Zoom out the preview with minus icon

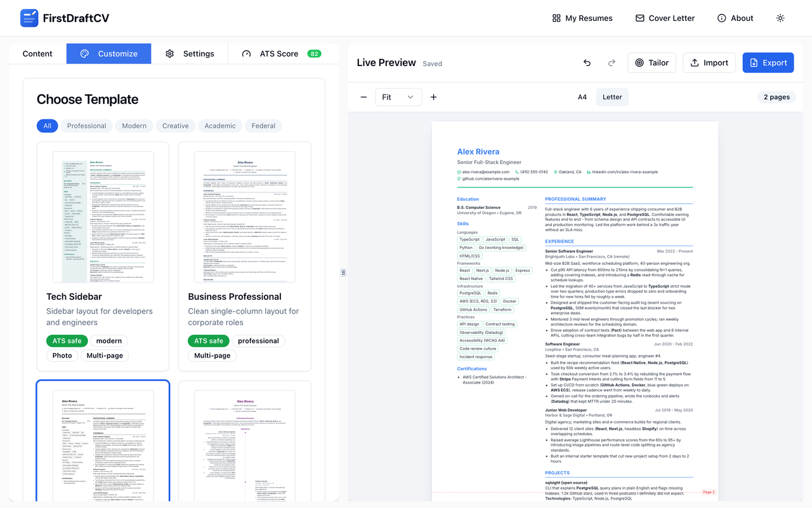click(363, 97)
